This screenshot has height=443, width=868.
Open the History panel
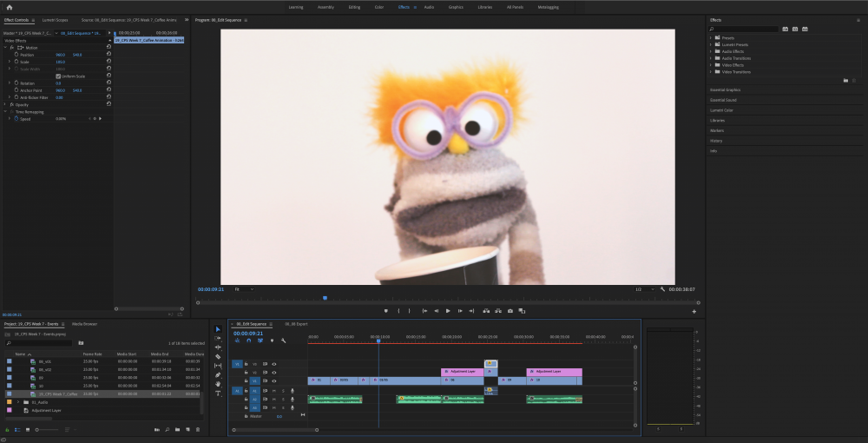[716, 141]
